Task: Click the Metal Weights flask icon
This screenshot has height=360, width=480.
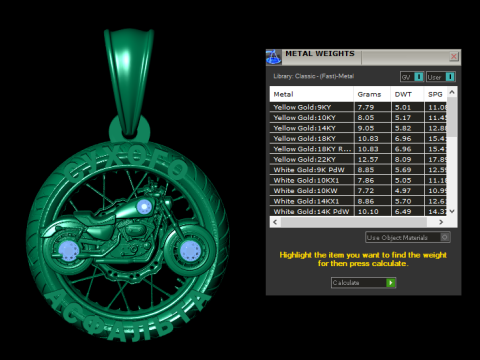Action: 274,57
